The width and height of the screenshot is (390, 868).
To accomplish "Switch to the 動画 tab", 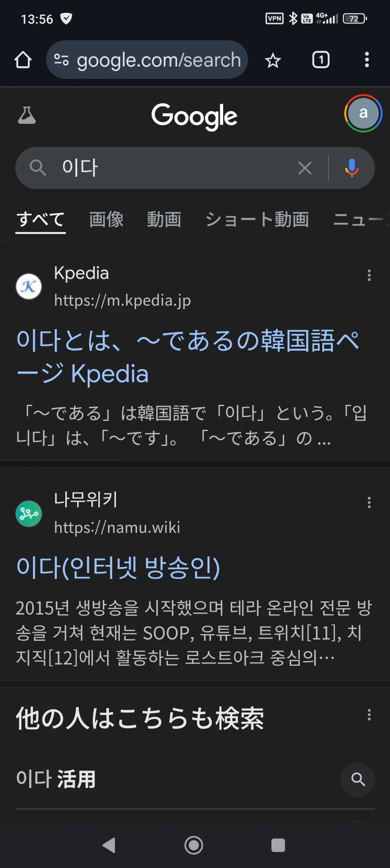I will [164, 220].
